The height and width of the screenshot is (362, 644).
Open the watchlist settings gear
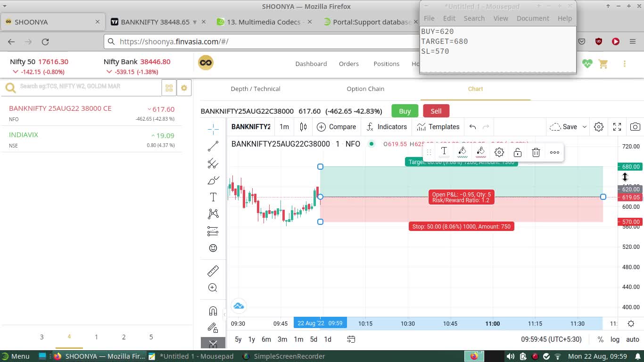click(x=184, y=88)
